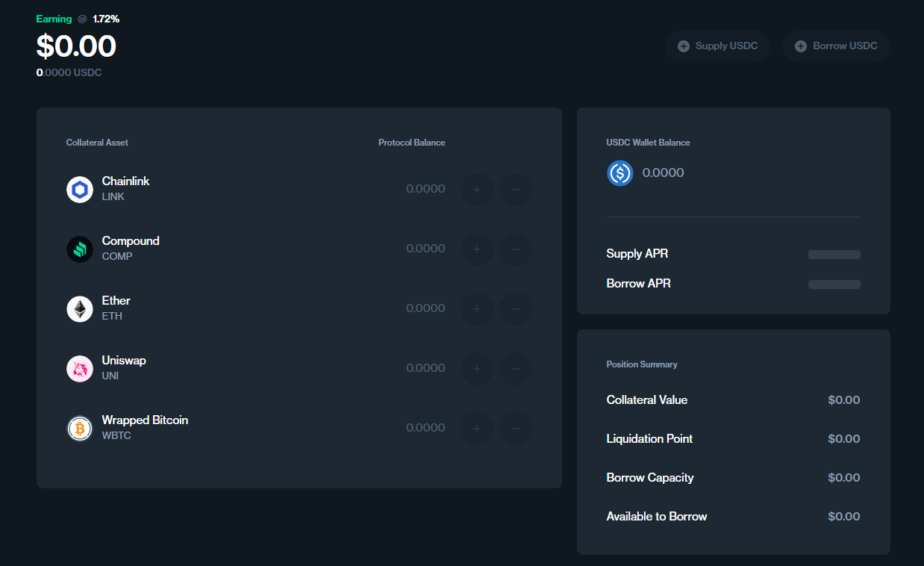Click the Uniswap UNI token icon

pos(80,369)
